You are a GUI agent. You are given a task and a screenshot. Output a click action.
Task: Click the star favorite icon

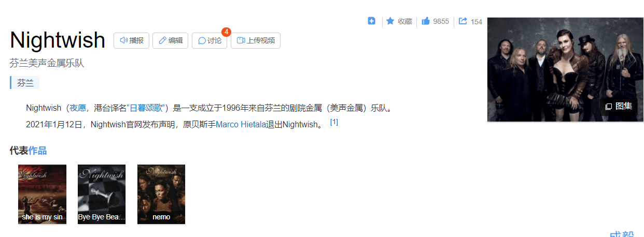point(390,21)
